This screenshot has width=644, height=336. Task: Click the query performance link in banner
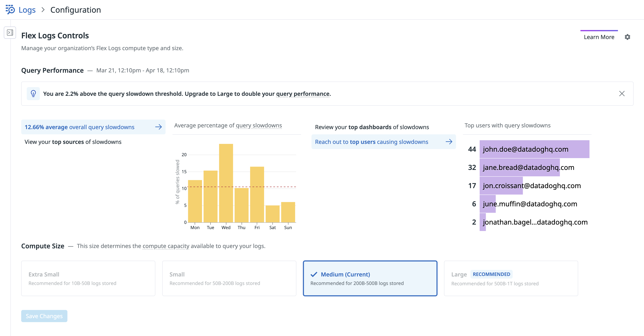click(303, 94)
